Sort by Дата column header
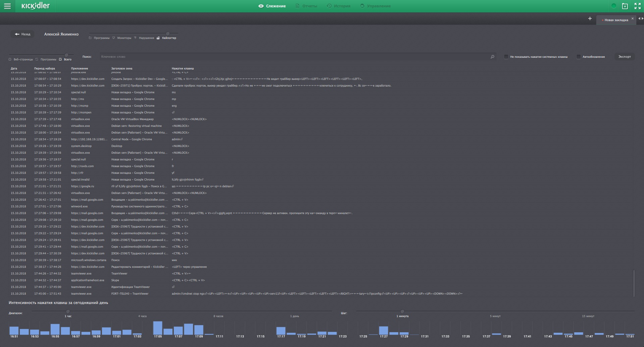The width and height of the screenshot is (644, 347). (x=14, y=68)
